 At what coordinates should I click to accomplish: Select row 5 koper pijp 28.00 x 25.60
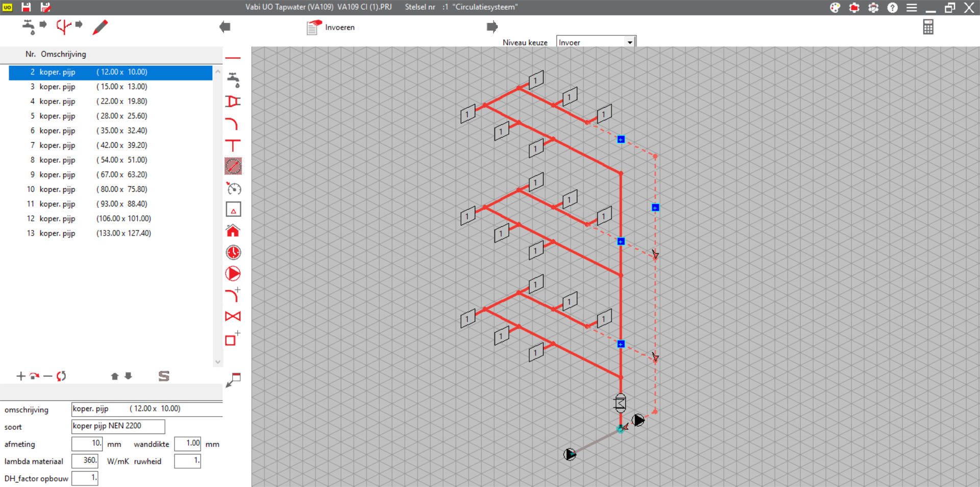(110, 116)
